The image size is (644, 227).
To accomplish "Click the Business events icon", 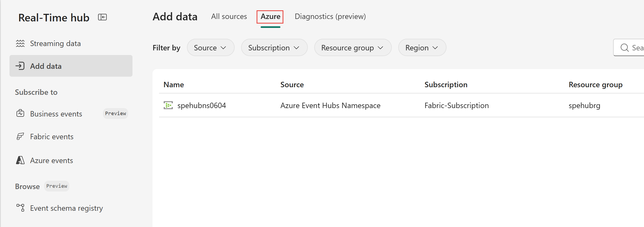I will [x=20, y=113].
